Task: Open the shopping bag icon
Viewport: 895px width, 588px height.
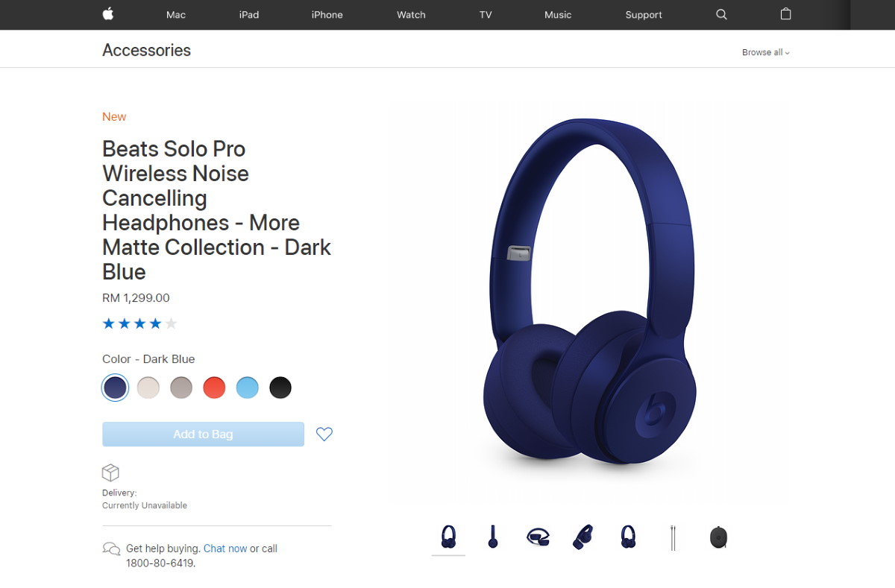Action: tap(785, 13)
